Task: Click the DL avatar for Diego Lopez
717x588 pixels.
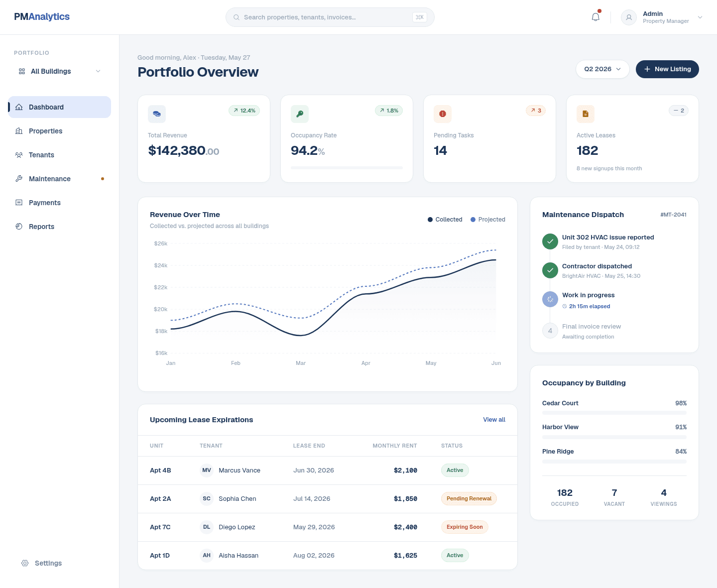Action: click(207, 527)
